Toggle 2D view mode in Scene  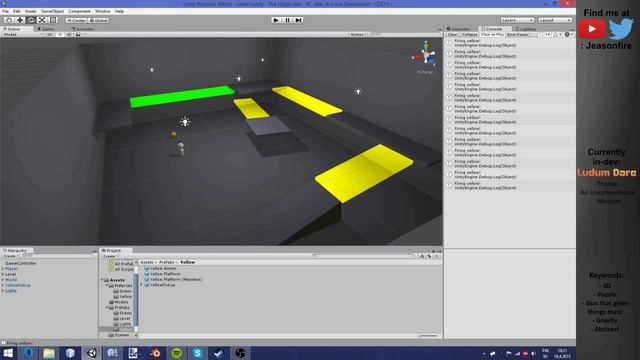coord(50,35)
